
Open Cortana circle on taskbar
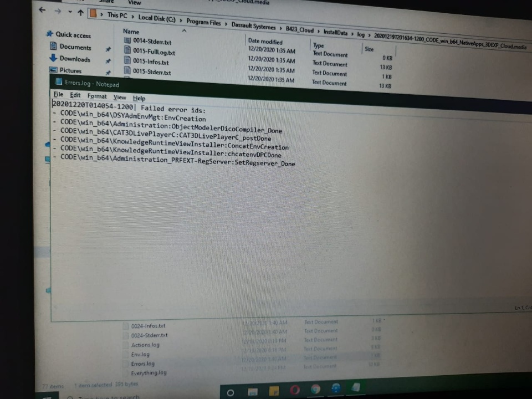pyautogui.click(x=231, y=392)
